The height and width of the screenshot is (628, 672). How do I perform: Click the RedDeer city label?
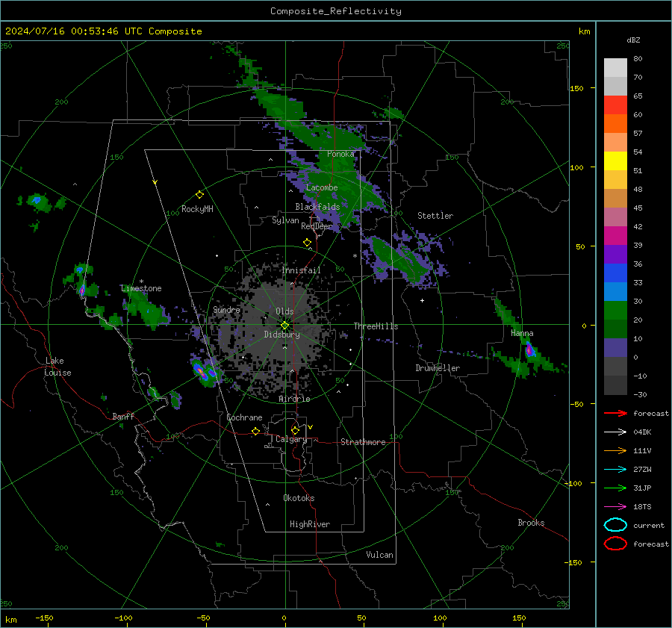point(317,226)
